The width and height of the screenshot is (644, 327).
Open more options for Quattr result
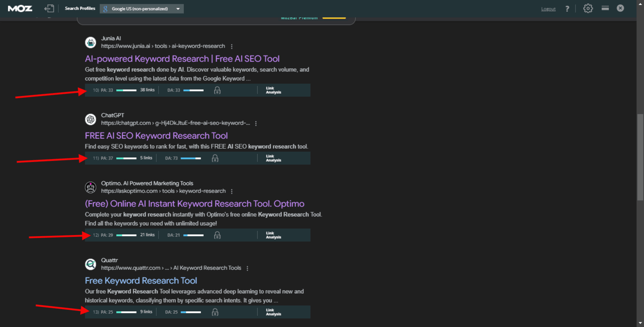[247, 268]
